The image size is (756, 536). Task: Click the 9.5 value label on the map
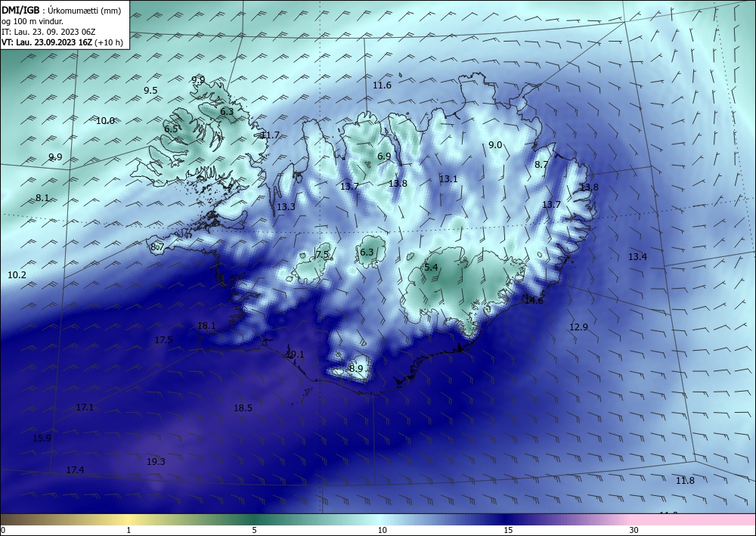coord(150,90)
